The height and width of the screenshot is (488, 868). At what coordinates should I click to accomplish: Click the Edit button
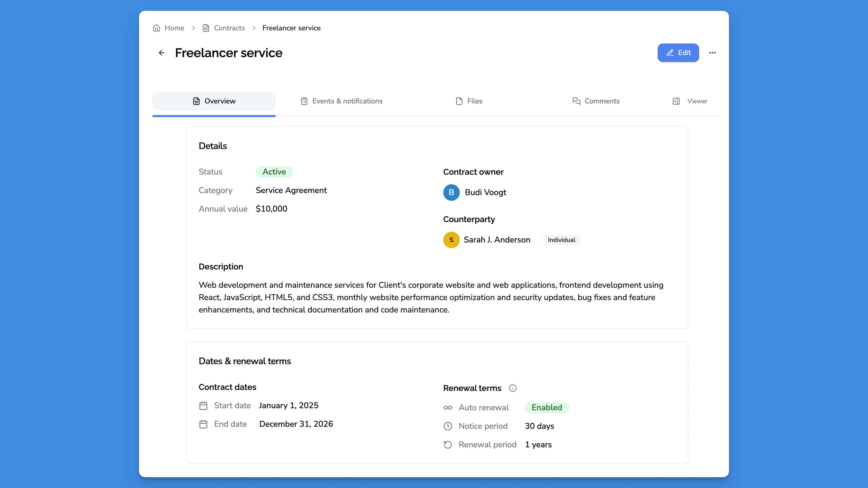click(678, 53)
